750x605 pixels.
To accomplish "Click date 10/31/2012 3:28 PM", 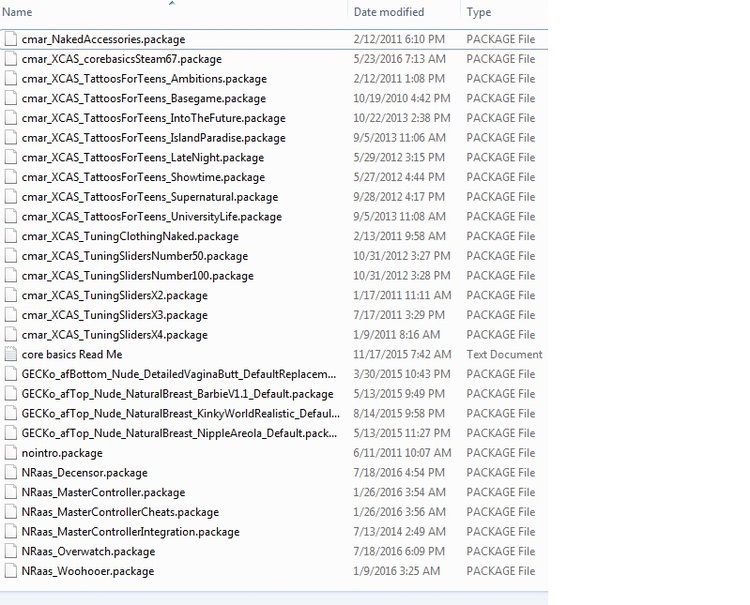I will [x=402, y=275].
